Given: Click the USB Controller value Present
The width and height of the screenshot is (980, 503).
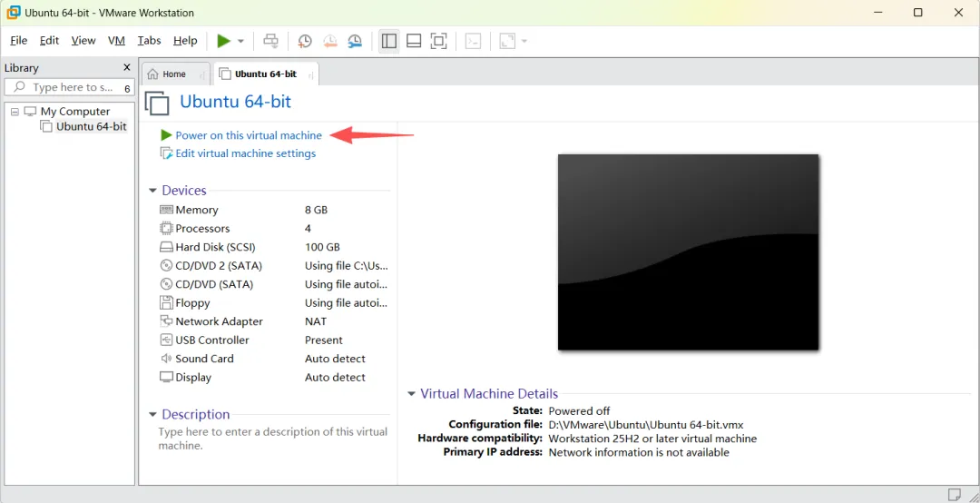Looking at the screenshot, I should tap(324, 340).
